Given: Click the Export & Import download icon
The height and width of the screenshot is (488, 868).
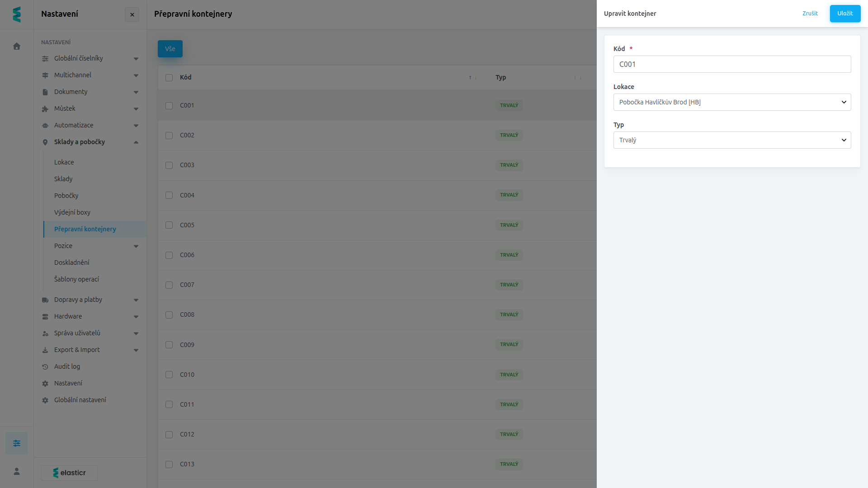Looking at the screenshot, I should coord(45,350).
